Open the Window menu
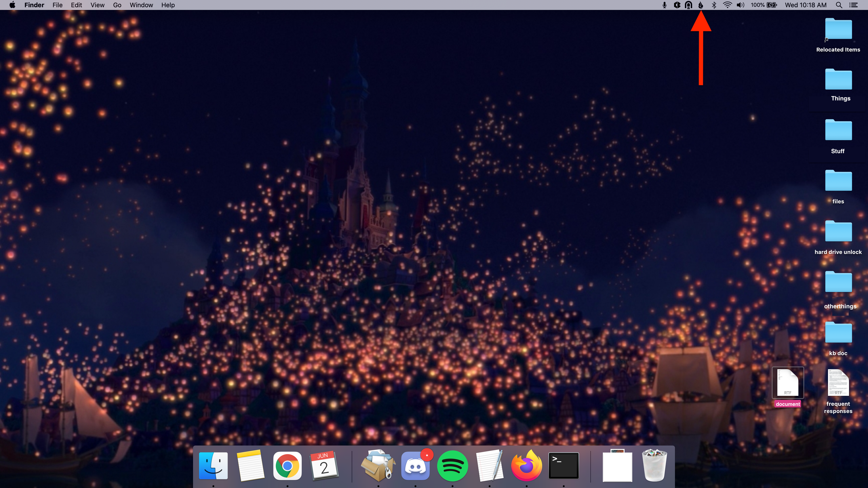Image resolution: width=868 pixels, height=488 pixels. 141,5
